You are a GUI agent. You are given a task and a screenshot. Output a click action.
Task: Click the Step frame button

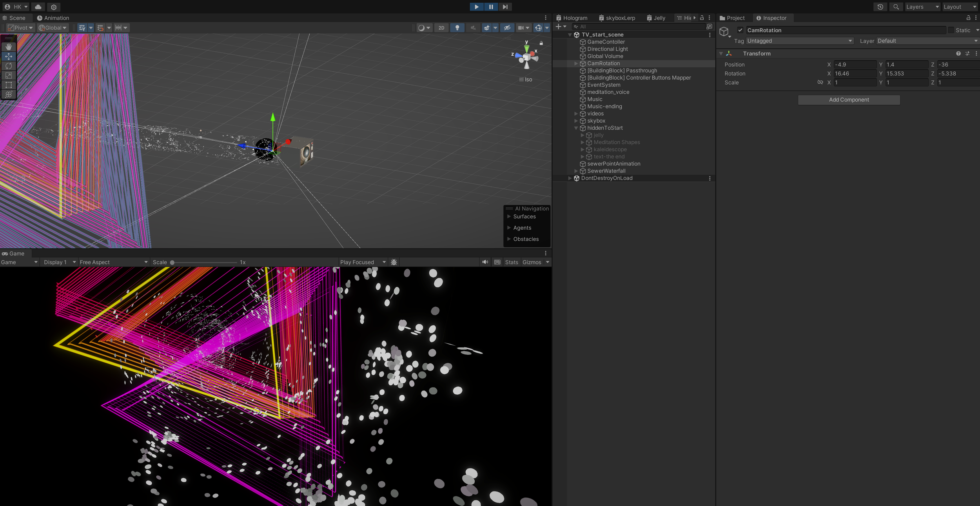tap(505, 7)
